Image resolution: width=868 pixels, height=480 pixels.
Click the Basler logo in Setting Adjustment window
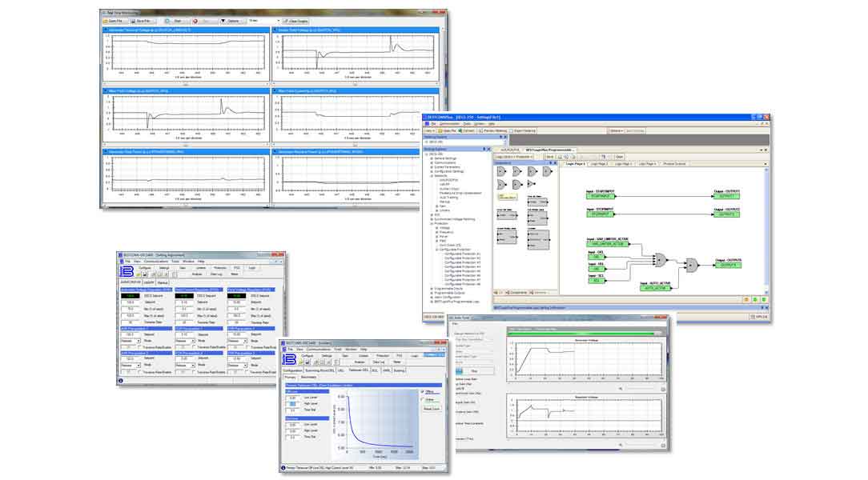127,271
